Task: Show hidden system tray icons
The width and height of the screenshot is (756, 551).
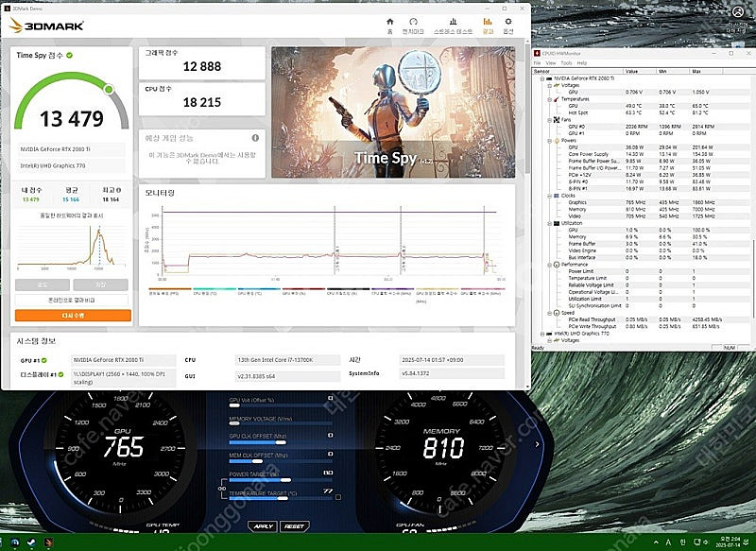Action: (x=655, y=542)
